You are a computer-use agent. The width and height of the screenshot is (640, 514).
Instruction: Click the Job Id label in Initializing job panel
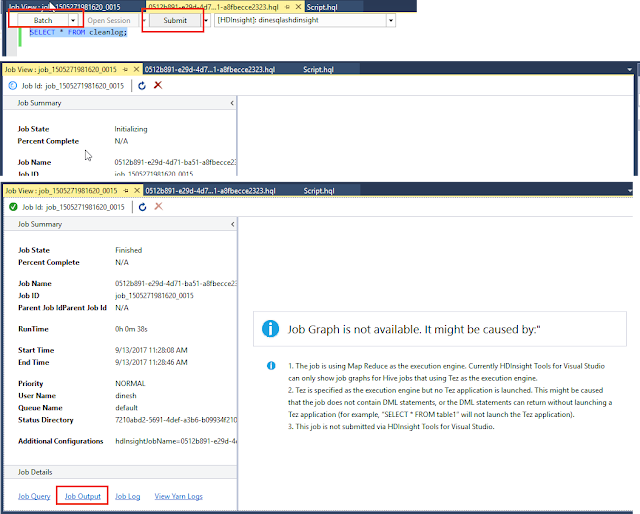[x=73, y=86]
